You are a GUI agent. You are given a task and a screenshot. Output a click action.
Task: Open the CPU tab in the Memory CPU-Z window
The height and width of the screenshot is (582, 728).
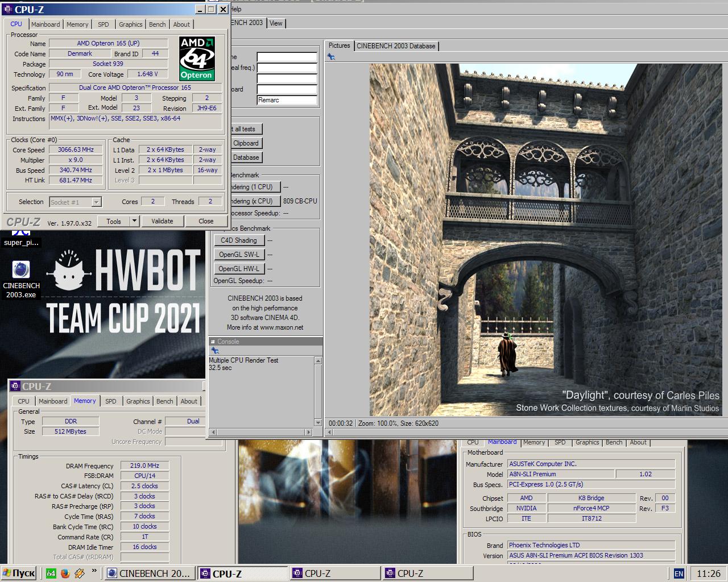[x=24, y=401]
